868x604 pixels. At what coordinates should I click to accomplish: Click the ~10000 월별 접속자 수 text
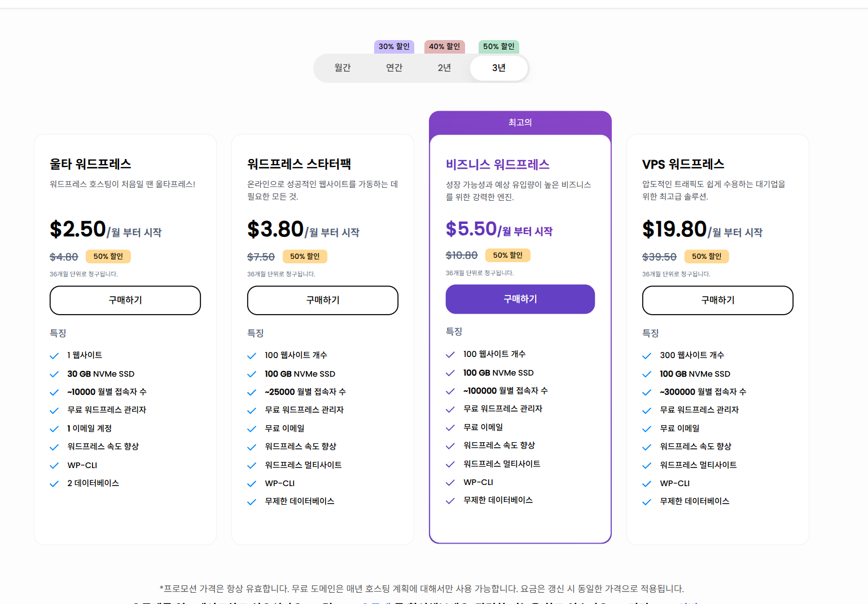click(107, 392)
